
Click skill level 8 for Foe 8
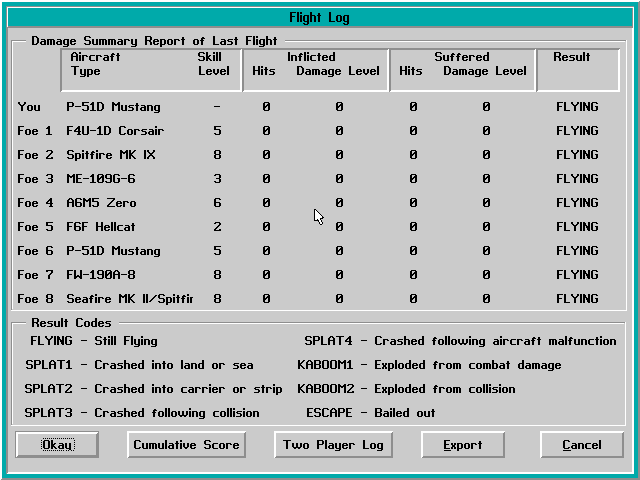217,299
